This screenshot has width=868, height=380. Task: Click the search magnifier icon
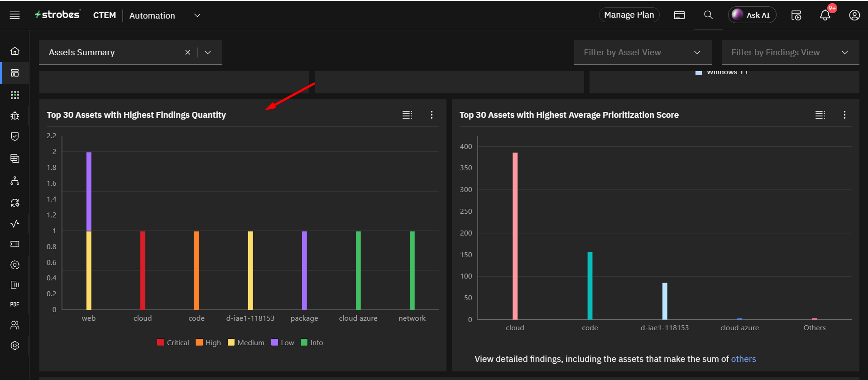pyautogui.click(x=708, y=15)
